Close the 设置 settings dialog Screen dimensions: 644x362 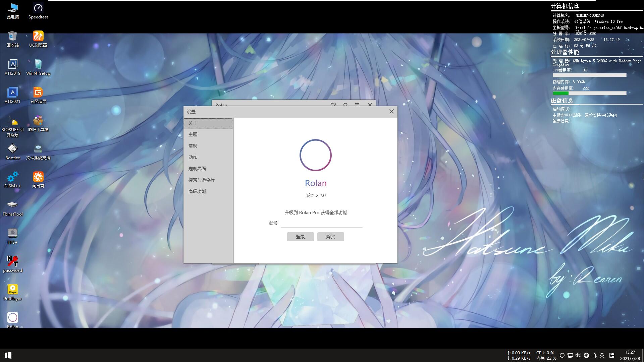pyautogui.click(x=391, y=111)
